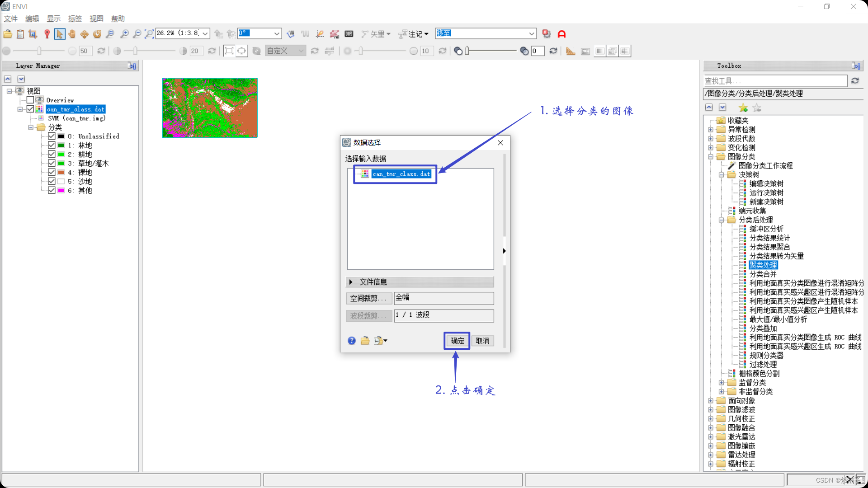Add tool to favorites with yellow star

pos(743,108)
